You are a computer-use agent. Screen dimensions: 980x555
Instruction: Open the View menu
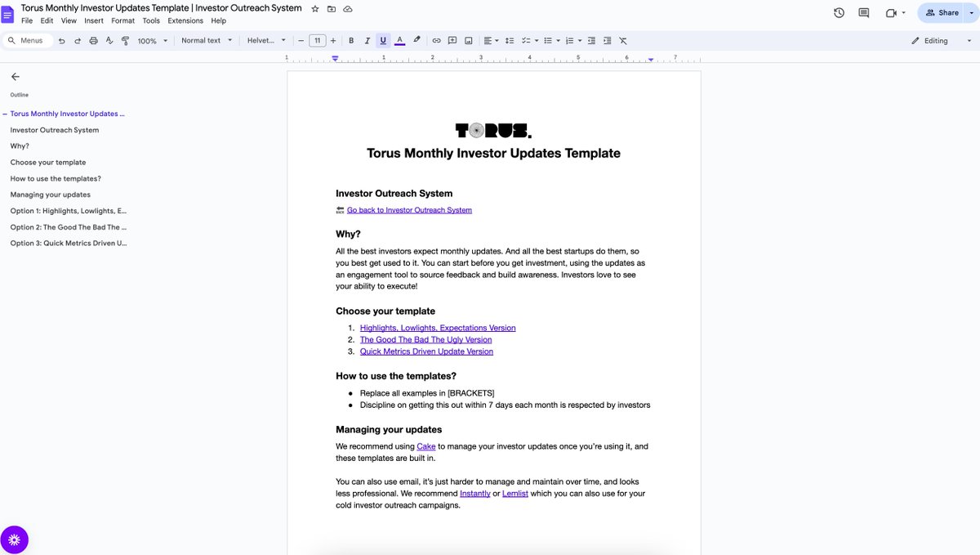tap(69, 20)
